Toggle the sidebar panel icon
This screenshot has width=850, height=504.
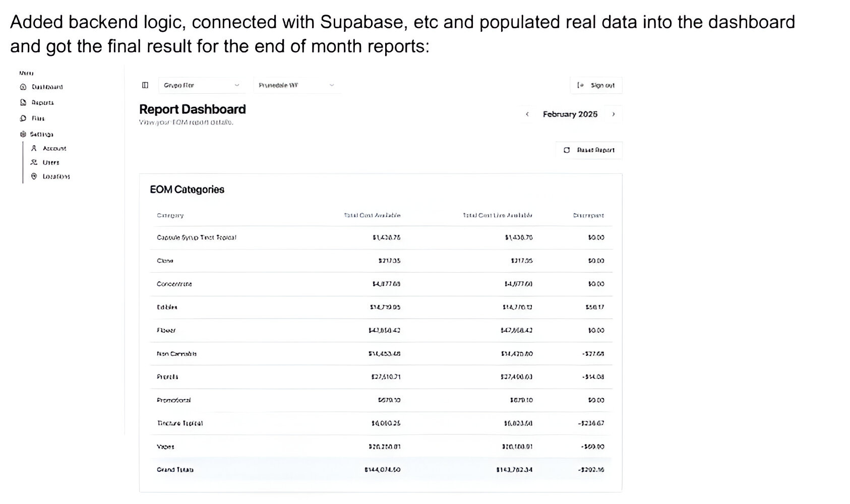tap(145, 85)
